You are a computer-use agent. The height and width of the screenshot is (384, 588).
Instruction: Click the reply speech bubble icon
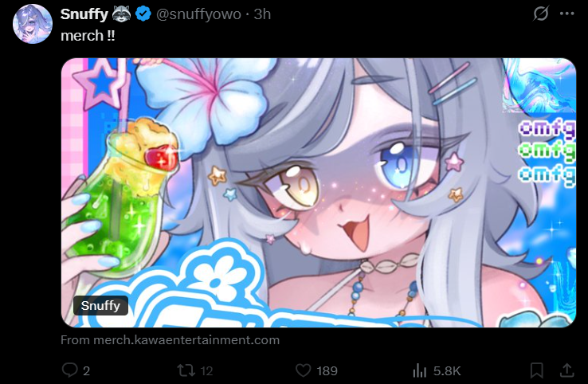click(70, 370)
